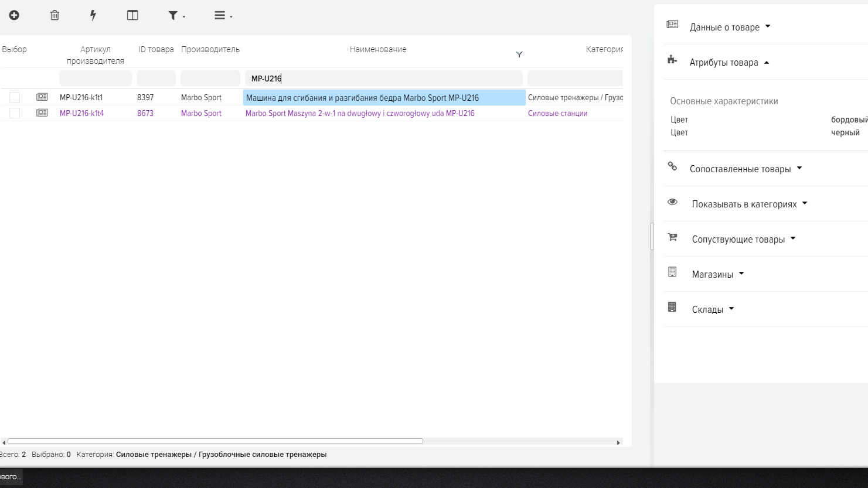Open Marbo Sport link in row 8673
The image size is (868, 488).
pyautogui.click(x=201, y=113)
